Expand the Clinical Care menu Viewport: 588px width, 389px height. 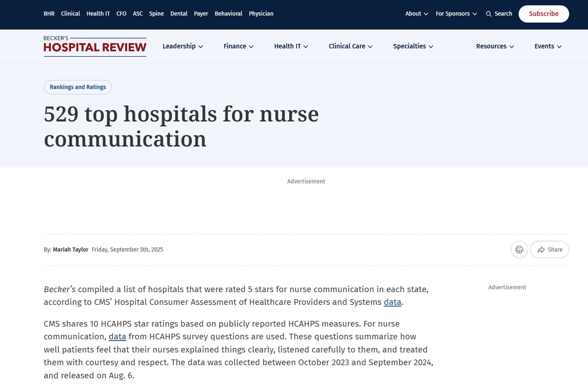pyautogui.click(x=350, y=46)
